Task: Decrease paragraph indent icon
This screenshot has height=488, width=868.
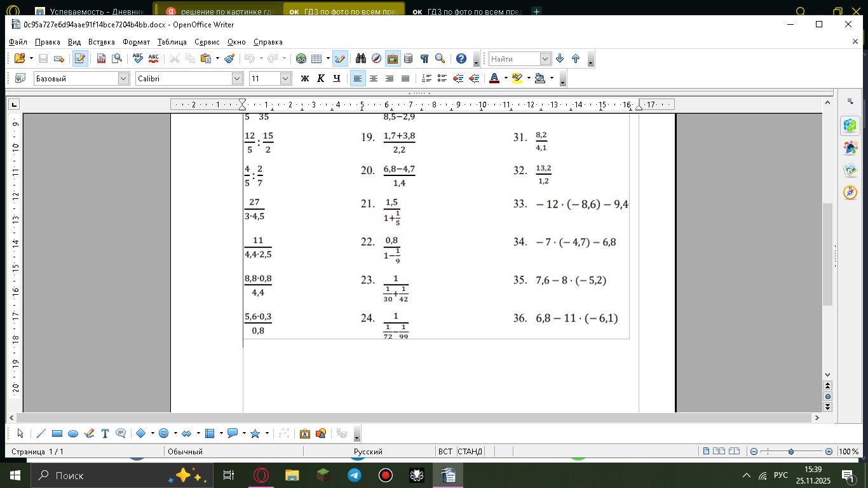Action: [458, 78]
